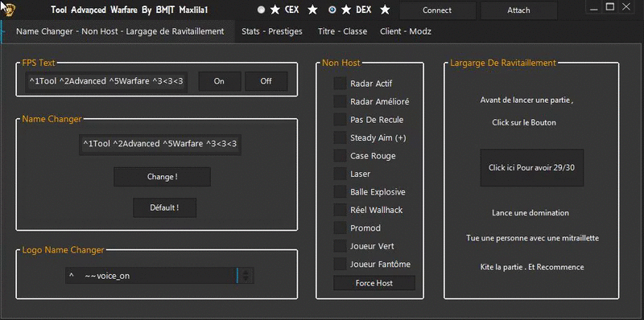
Task: Click the Logo Name Changer spinner arrows
Action: [x=246, y=276]
